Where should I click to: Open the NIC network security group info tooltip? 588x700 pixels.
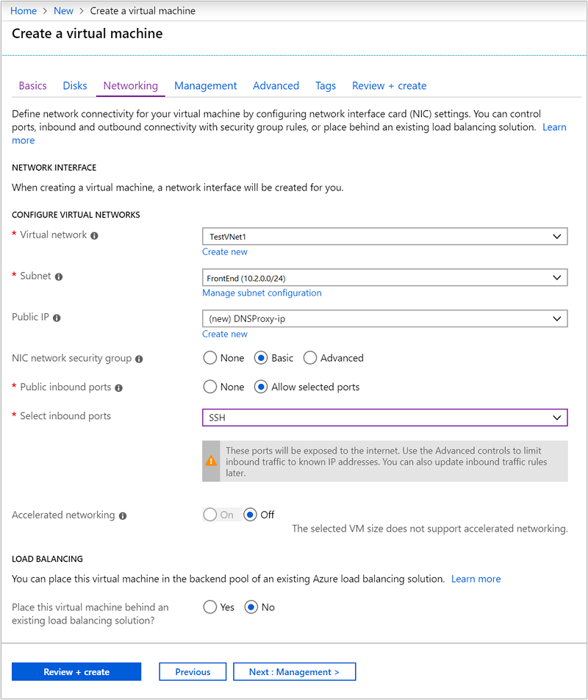[142, 358]
